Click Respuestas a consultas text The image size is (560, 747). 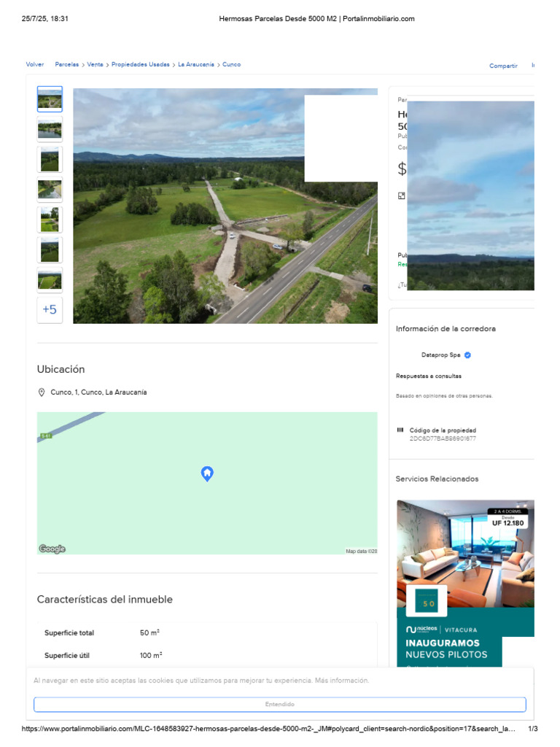click(429, 376)
